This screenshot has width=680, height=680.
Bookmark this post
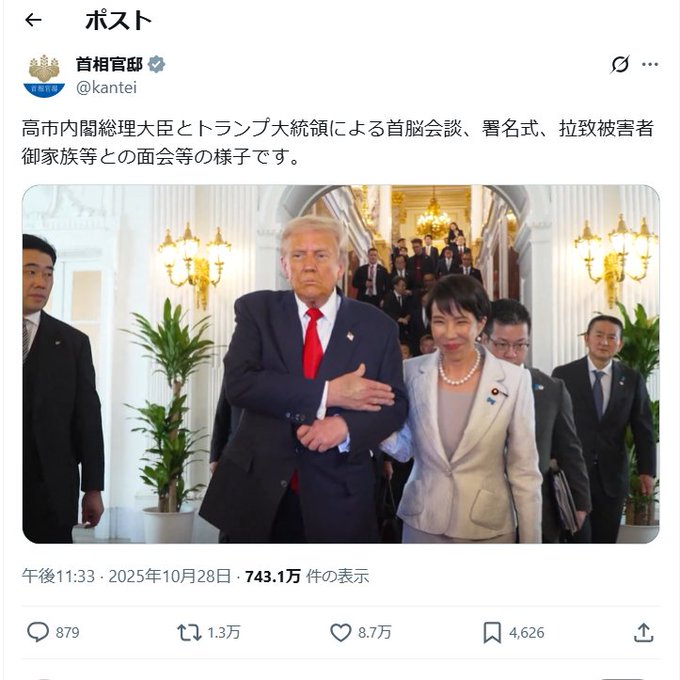tap(492, 632)
